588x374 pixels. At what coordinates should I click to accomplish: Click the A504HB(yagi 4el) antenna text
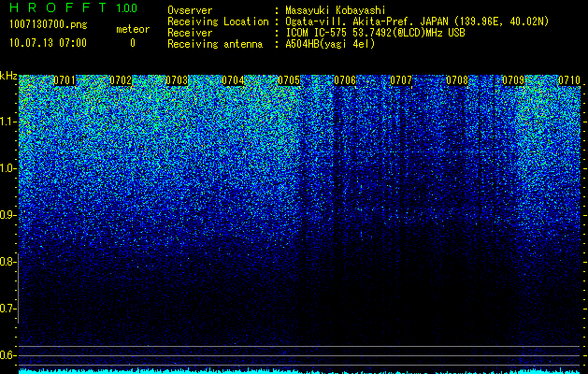(x=330, y=44)
